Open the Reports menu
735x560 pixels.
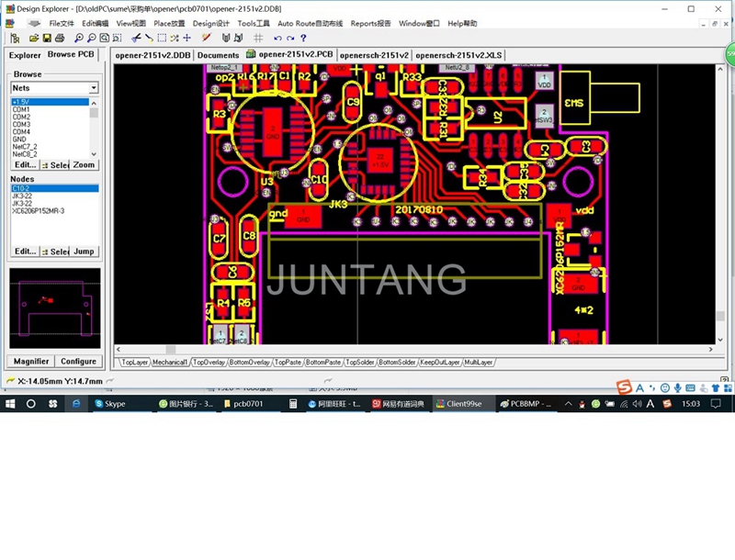click(370, 24)
